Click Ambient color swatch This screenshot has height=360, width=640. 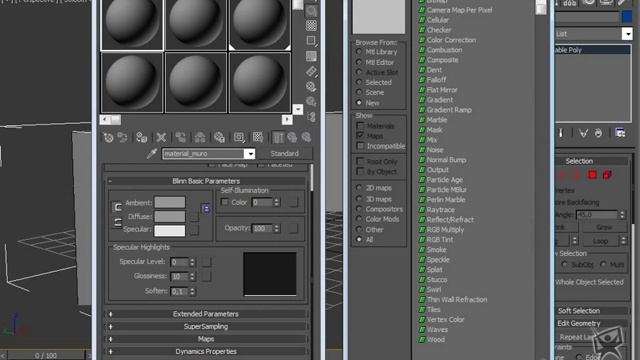pyautogui.click(x=169, y=202)
